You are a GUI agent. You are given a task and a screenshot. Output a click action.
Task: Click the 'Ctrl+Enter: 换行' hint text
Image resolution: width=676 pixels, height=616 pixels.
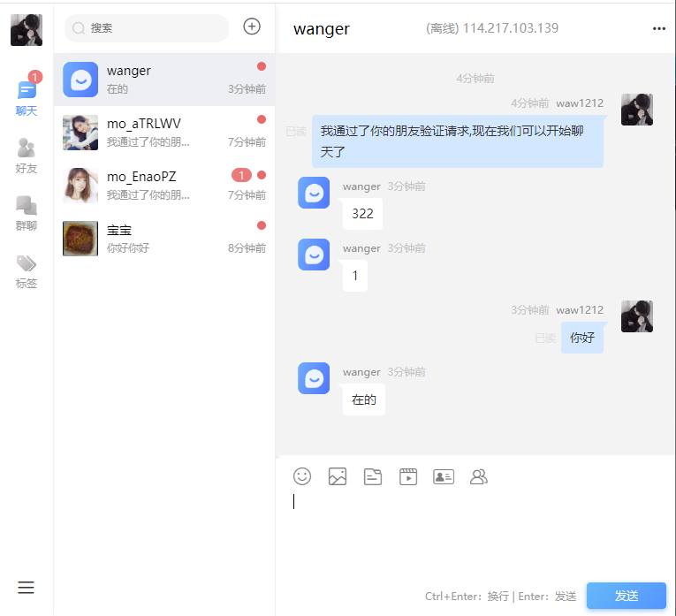tap(467, 597)
